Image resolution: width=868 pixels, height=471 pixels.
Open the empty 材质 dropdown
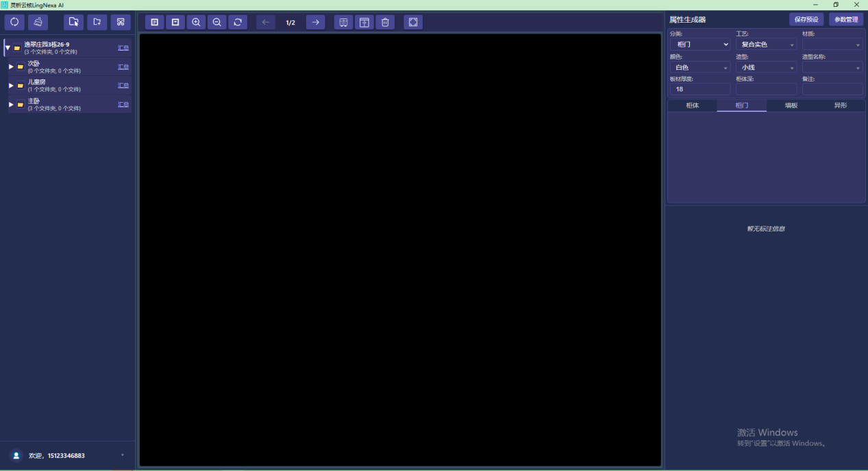832,44
